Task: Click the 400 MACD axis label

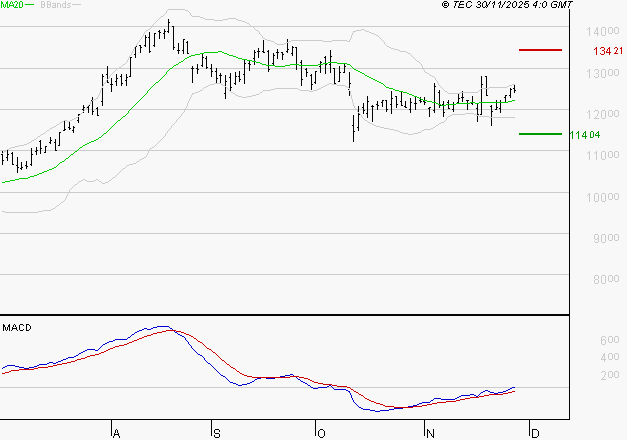Action: coord(610,357)
